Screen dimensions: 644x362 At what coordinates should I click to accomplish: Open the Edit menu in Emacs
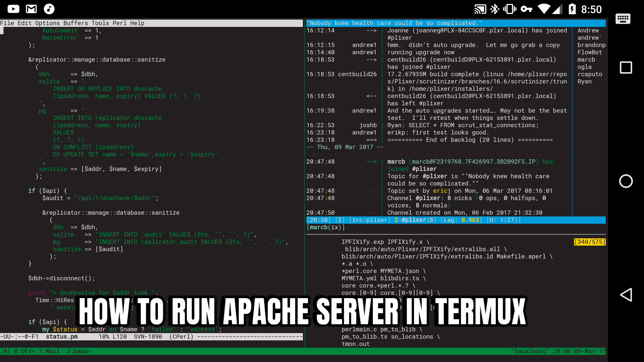pyautogui.click(x=25, y=23)
